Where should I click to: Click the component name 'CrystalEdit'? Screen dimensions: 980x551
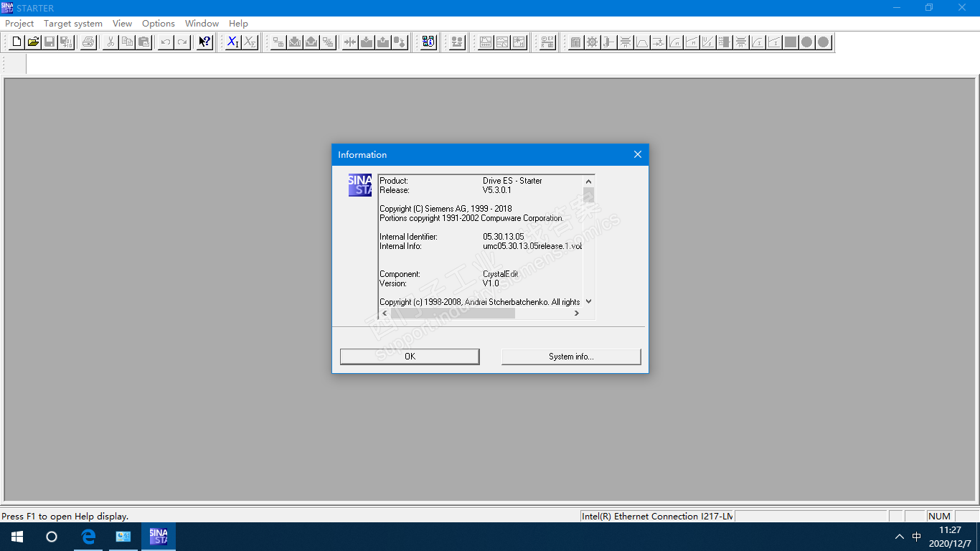(x=501, y=274)
